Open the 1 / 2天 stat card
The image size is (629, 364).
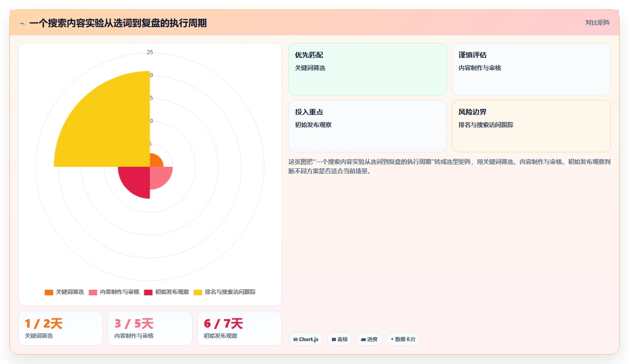click(60, 328)
